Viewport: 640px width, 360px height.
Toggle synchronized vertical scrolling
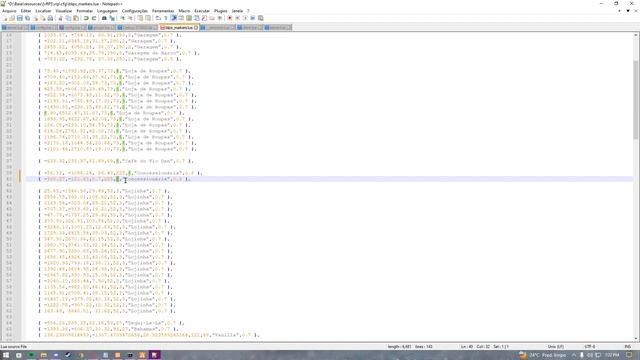(140, 18)
